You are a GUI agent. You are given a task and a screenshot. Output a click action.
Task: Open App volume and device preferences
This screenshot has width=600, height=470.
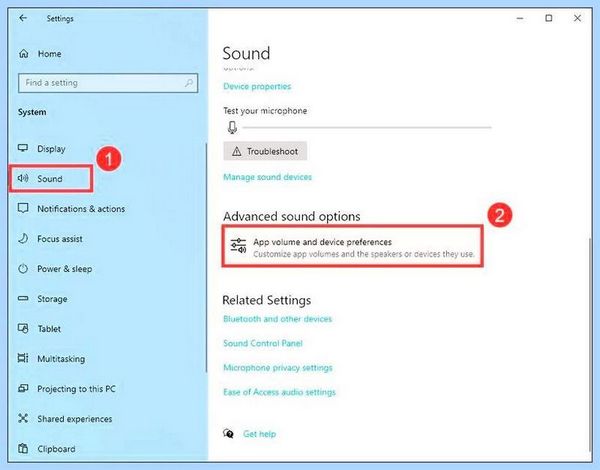pos(352,246)
